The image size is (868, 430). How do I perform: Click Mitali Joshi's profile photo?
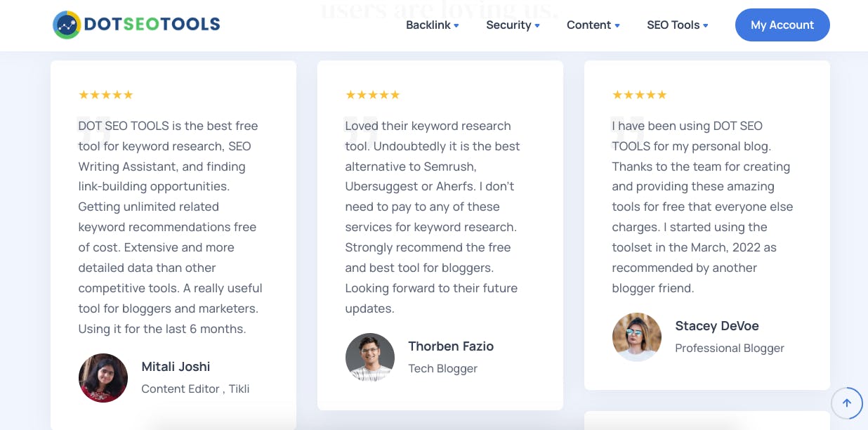click(103, 378)
